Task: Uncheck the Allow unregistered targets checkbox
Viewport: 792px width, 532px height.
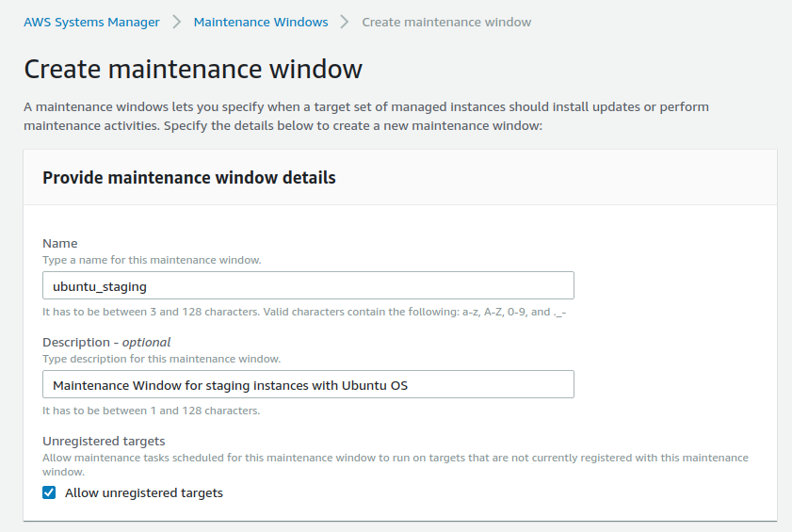Action: coord(49,492)
